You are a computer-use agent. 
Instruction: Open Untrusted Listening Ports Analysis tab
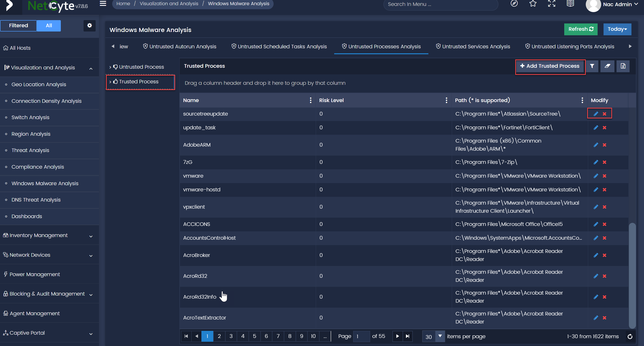click(x=570, y=46)
